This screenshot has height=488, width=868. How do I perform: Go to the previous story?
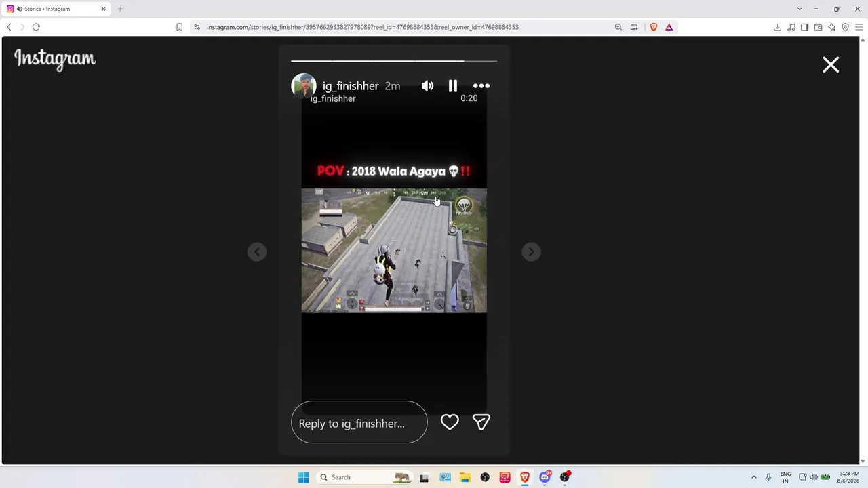click(257, 252)
